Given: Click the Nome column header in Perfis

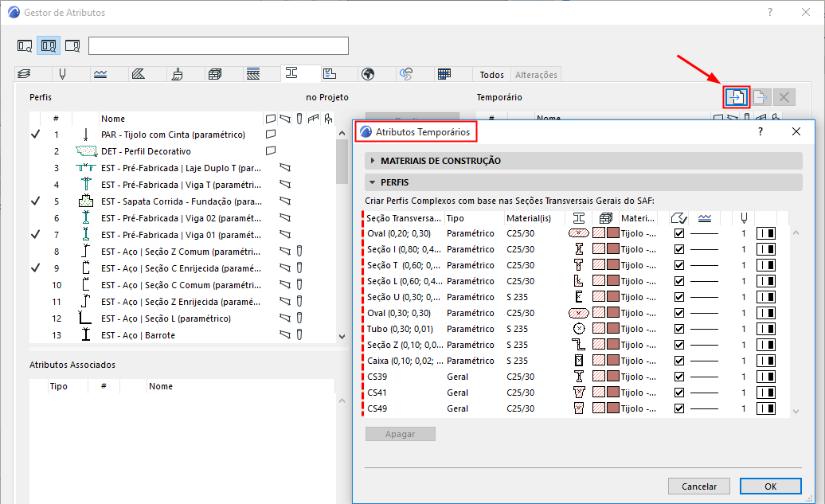Looking at the screenshot, I should tap(112, 119).
